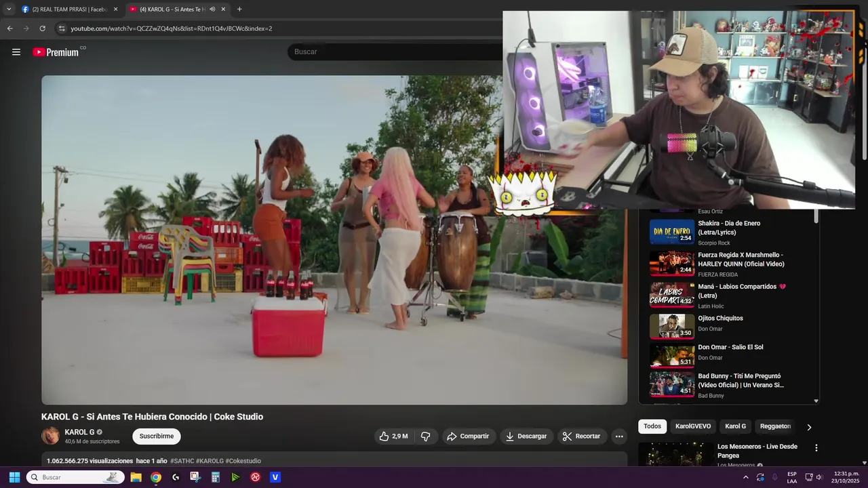Open more actions three-dot menu under video

(x=619, y=436)
